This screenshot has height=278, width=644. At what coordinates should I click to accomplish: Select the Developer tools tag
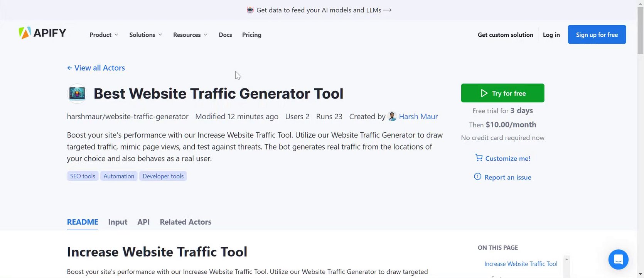point(163,176)
